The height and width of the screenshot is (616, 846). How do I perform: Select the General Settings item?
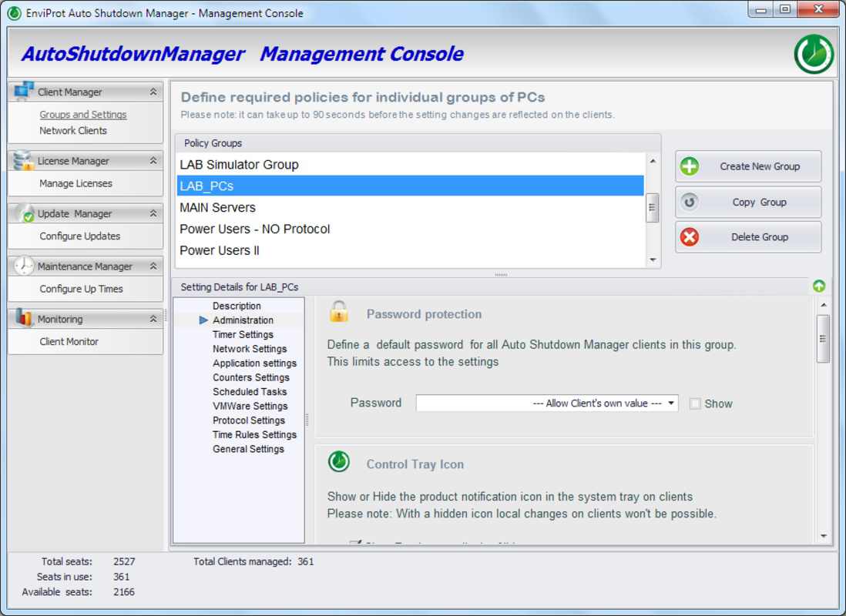(x=248, y=449)
